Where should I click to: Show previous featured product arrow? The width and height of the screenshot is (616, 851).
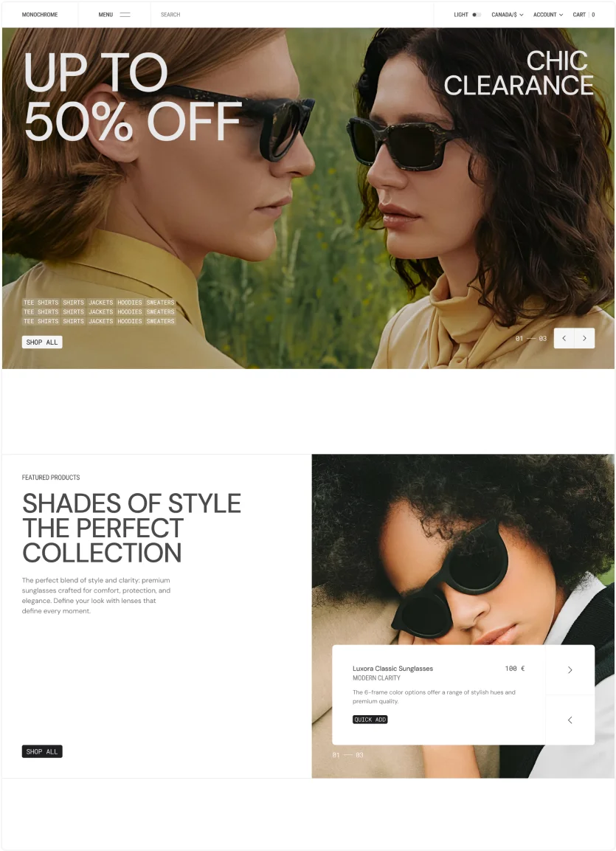point(570,720)
